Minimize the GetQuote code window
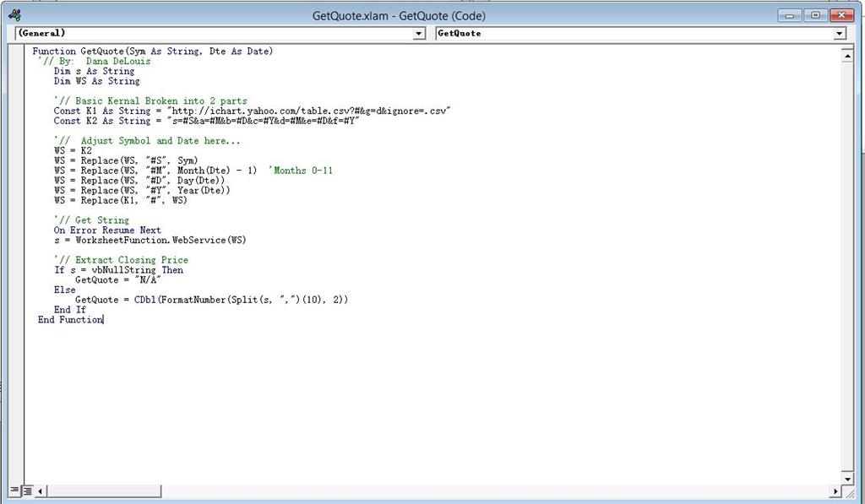This screenshot has width=865, height=504. click(x=790, y=15)
